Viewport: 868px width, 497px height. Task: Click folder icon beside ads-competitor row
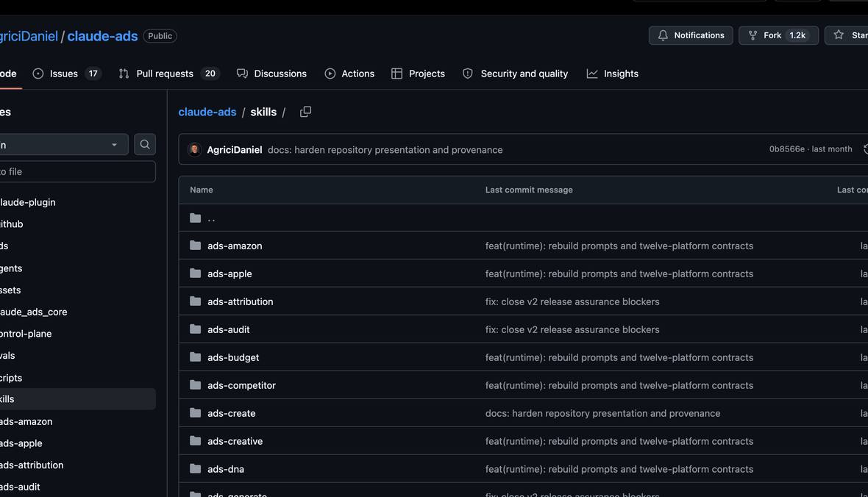(x=195, y=385)
